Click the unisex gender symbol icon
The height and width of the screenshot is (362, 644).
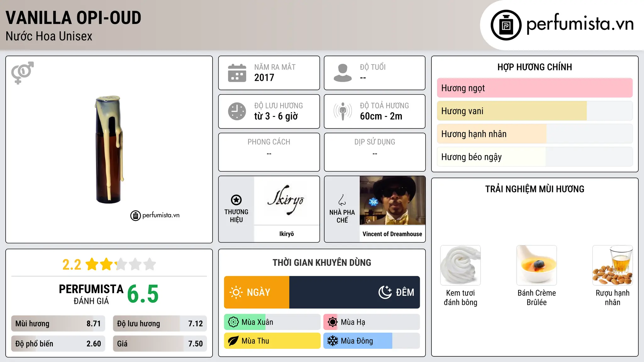click(x=22, y=73)
